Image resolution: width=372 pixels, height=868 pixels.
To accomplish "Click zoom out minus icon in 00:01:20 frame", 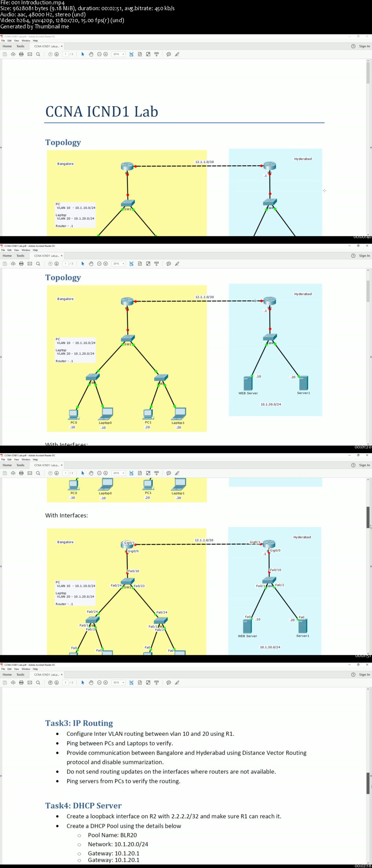I will tap(99, 264).
